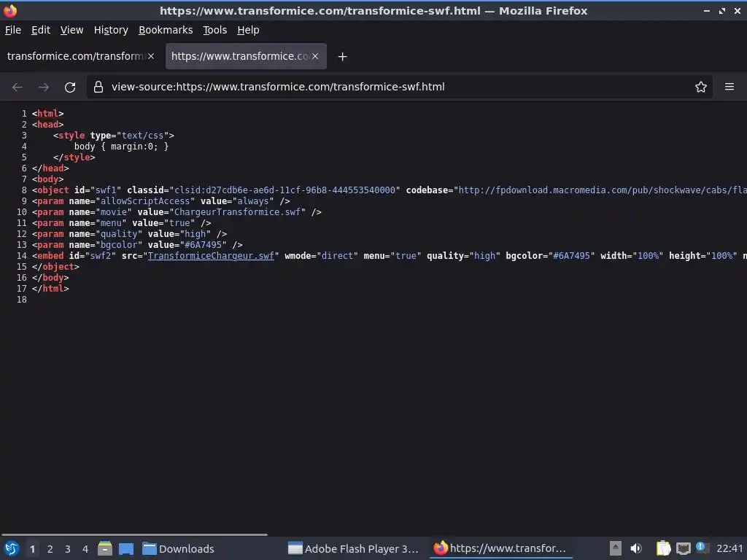Open the system start menu icon
The height and width of the screenshot is (560, 747).
coord(12,548)
